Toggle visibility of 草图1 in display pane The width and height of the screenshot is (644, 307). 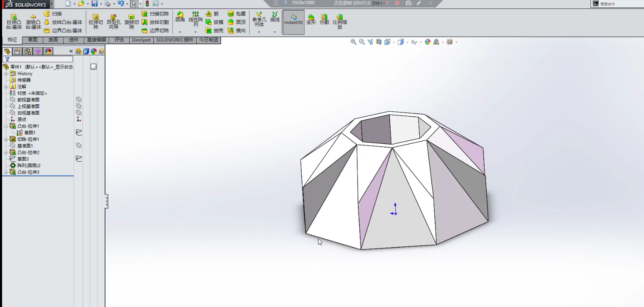(x=79, y=133)
